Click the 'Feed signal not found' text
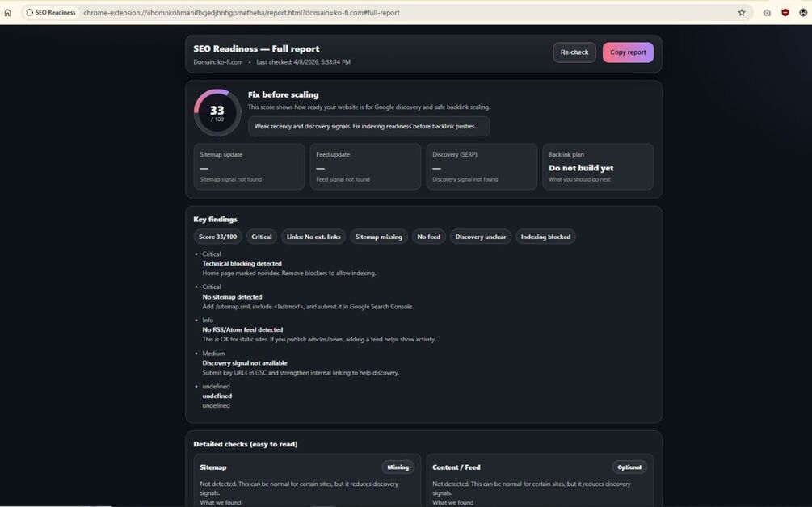The image size is (812, 507). point(343,179)
